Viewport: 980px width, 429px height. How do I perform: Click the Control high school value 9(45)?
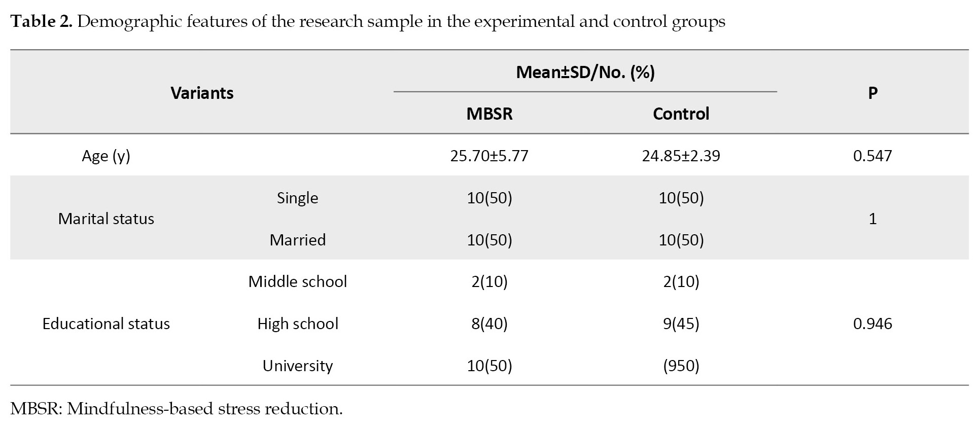point(681,324)
